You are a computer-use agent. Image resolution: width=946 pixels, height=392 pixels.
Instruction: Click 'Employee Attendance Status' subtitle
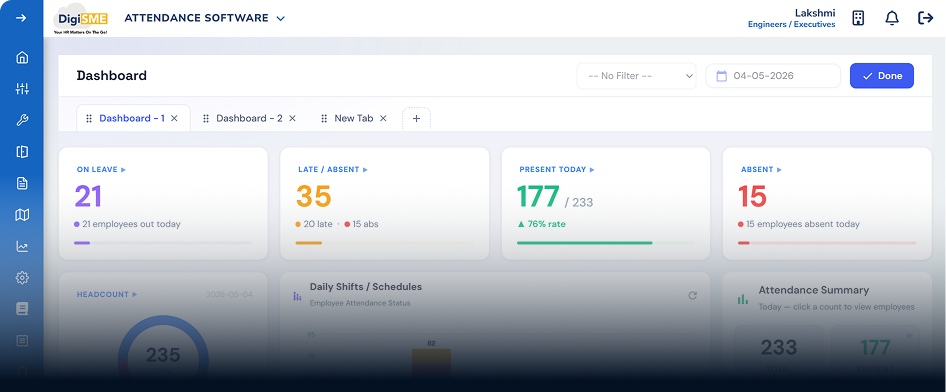tap(360, 303)
